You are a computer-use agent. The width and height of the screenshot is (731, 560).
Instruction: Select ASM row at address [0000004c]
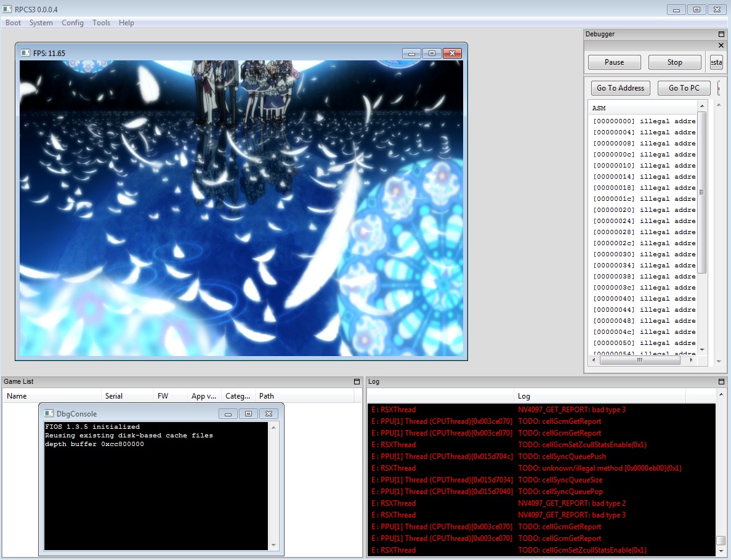pos(644,332)
